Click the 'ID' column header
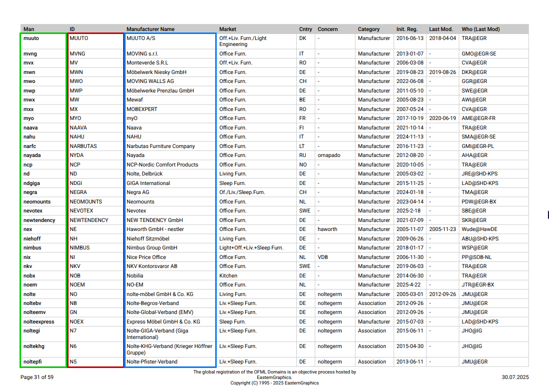The width and height of the screenshot is (549, 392). pos(72,29)
